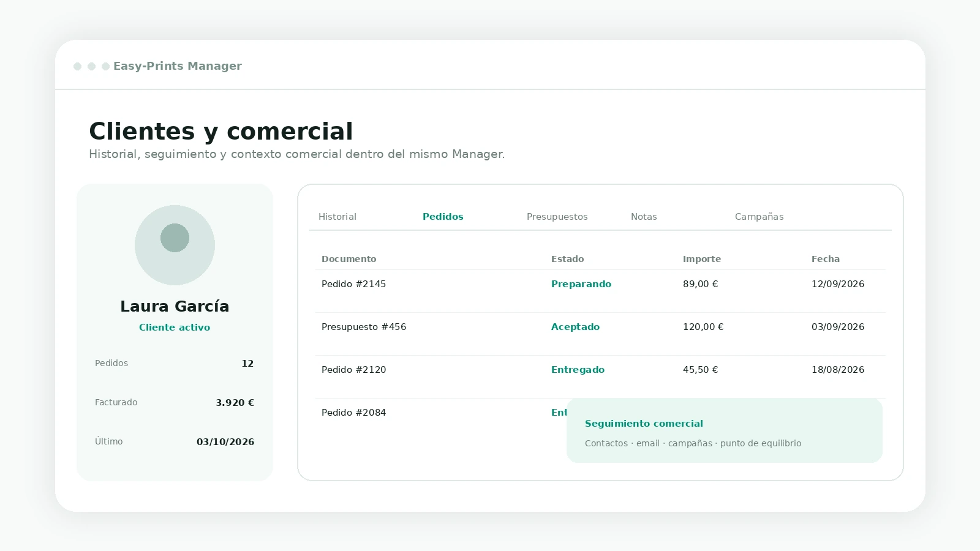Sort by the Fecha column header
This screenshot has height=551, width=980.
[826, 259]
